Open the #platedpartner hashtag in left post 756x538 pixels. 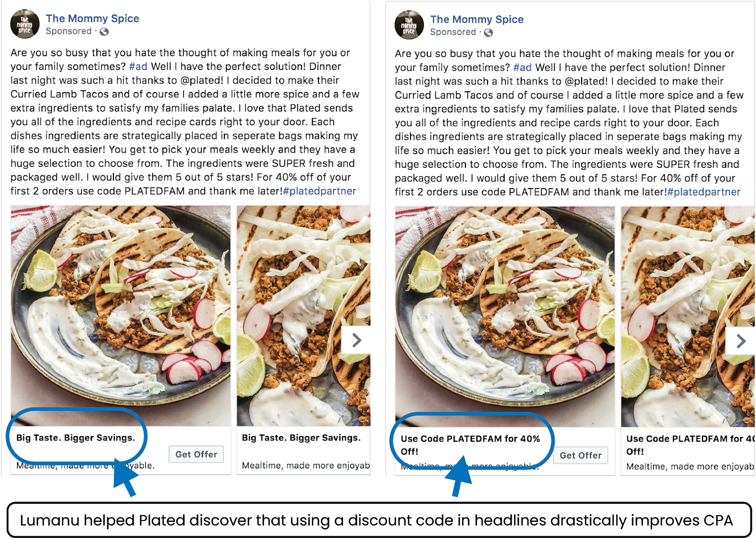[x=319, y=191]
